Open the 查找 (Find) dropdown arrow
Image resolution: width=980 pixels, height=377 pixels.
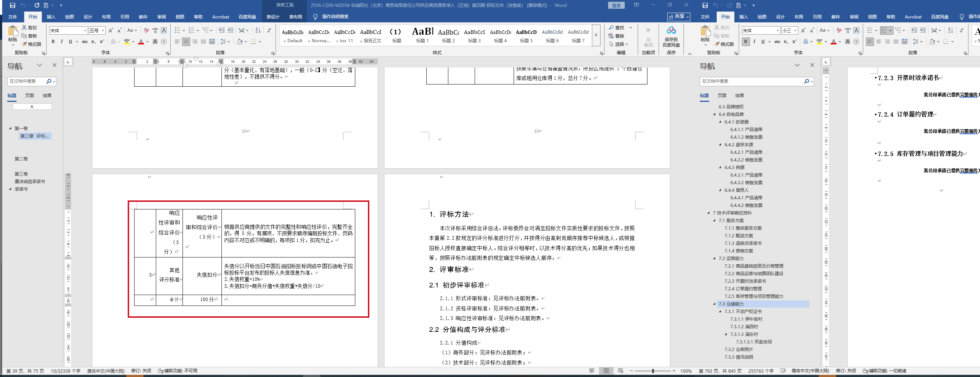click(630, 27)
